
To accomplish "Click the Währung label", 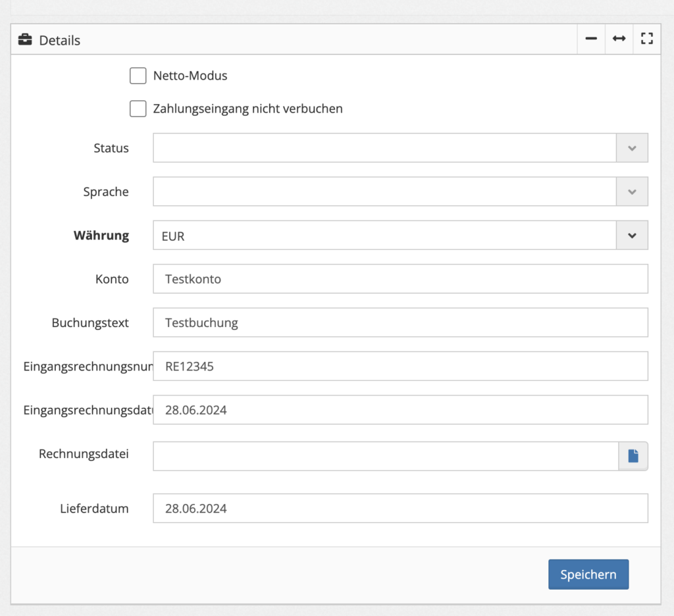I will point(101,236).
